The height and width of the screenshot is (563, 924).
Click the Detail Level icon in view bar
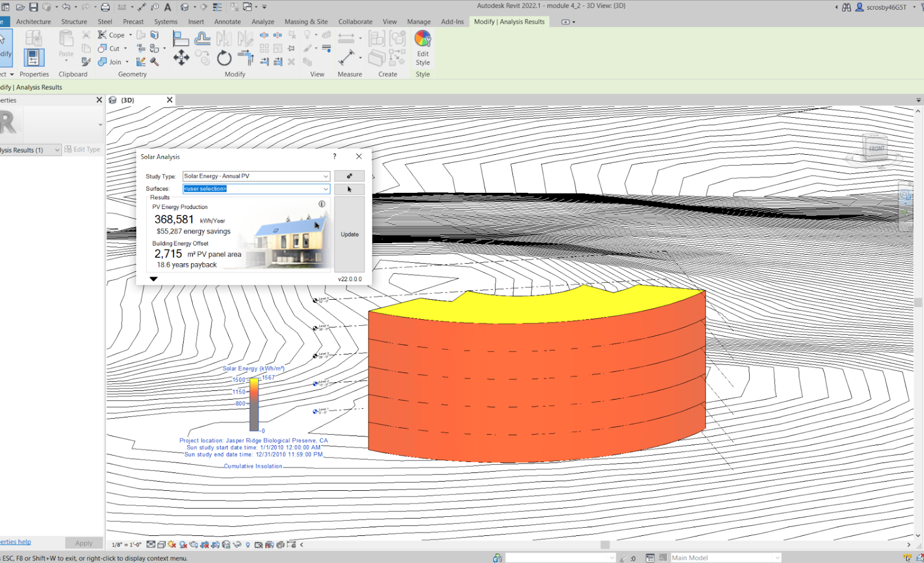click(151, 545)
